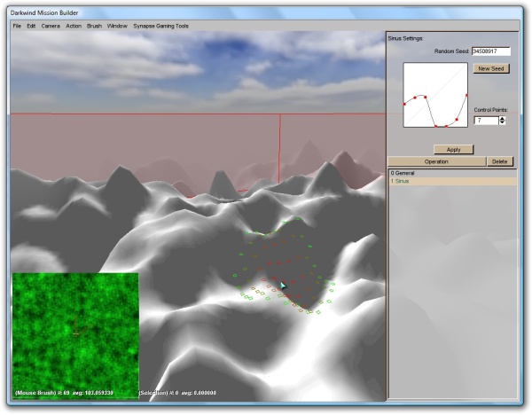Viewport: 532px width, 415px height.
Task: Click the green terrain minimap
Action: tap(75, 333)
